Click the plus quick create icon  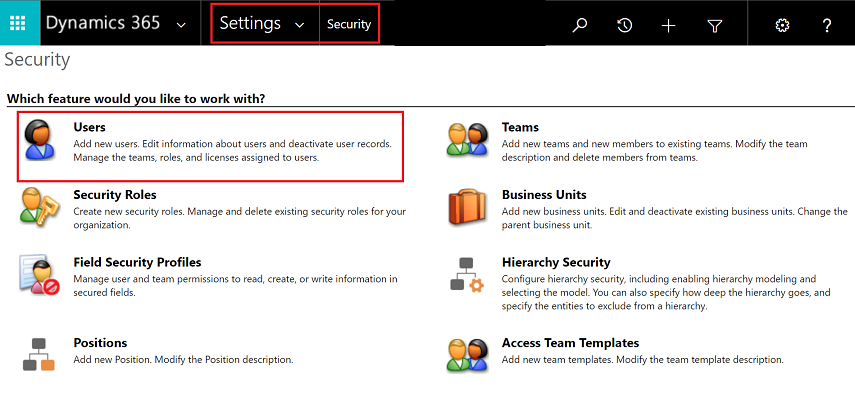(x=669, y=25)
